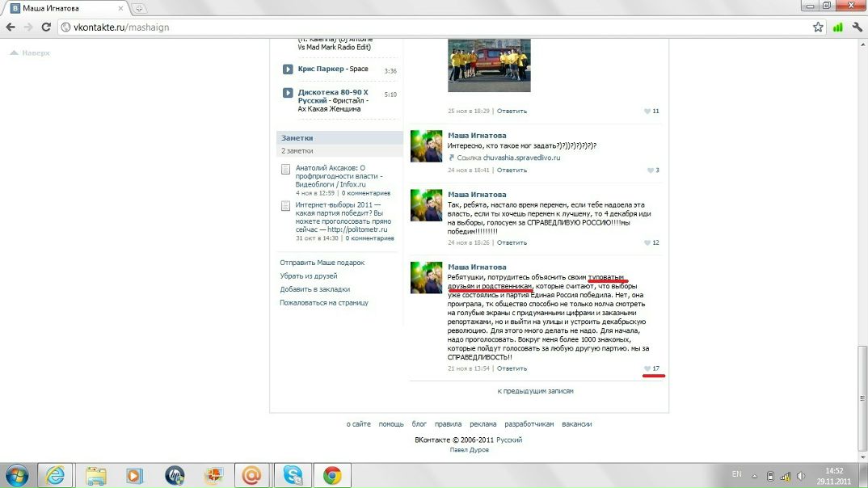Open Windows Explorer folder on the taskbar
The width and height of the screenshot is (868, 488).
pos(95,475)
